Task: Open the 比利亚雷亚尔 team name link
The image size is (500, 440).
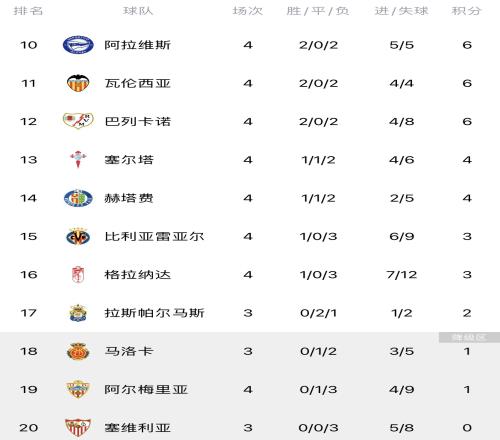Action: click(154, 237)
